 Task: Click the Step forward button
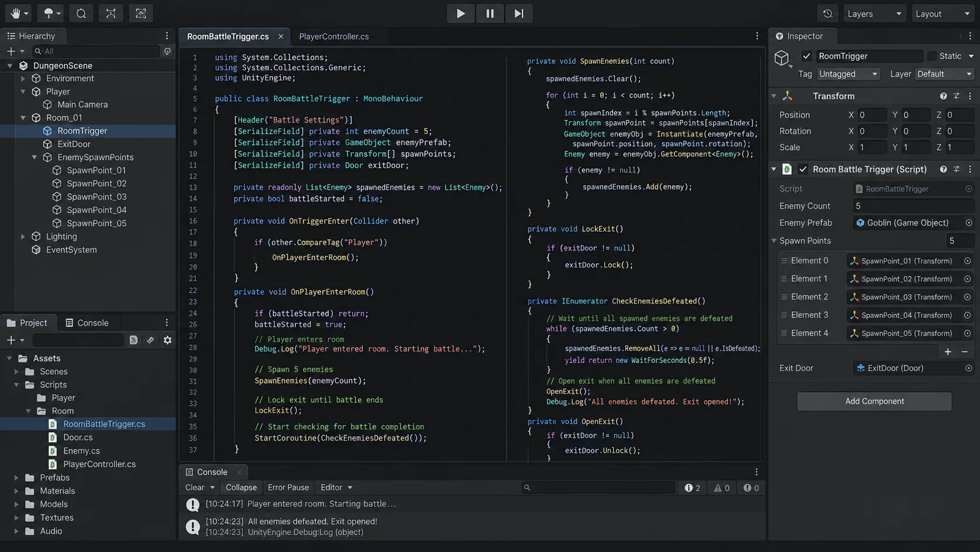tap(519, 13)
